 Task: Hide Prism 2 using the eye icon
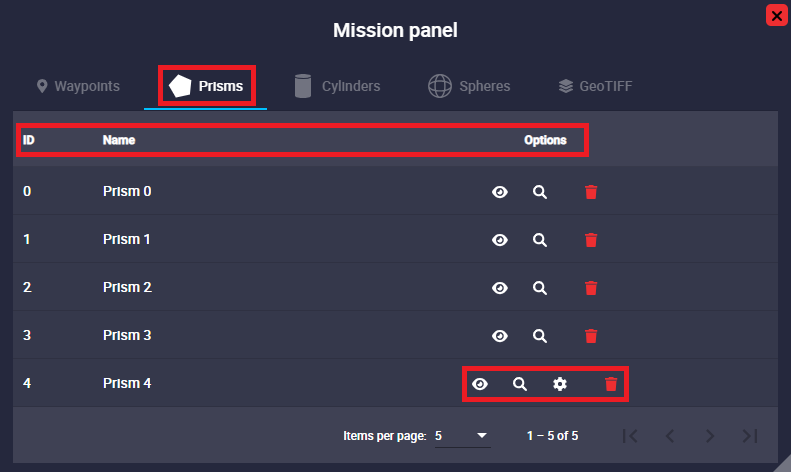click(500, 288)
